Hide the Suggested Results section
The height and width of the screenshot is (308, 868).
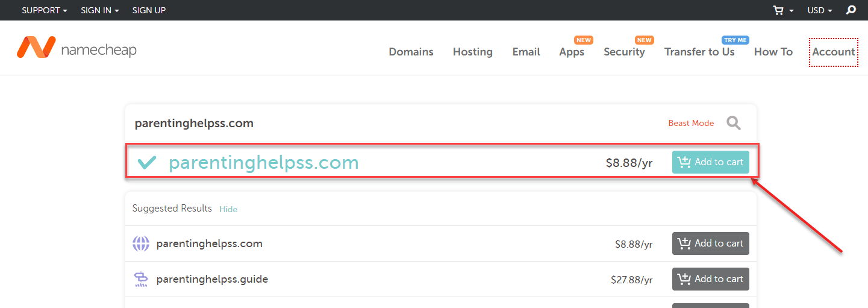point(228,209)
